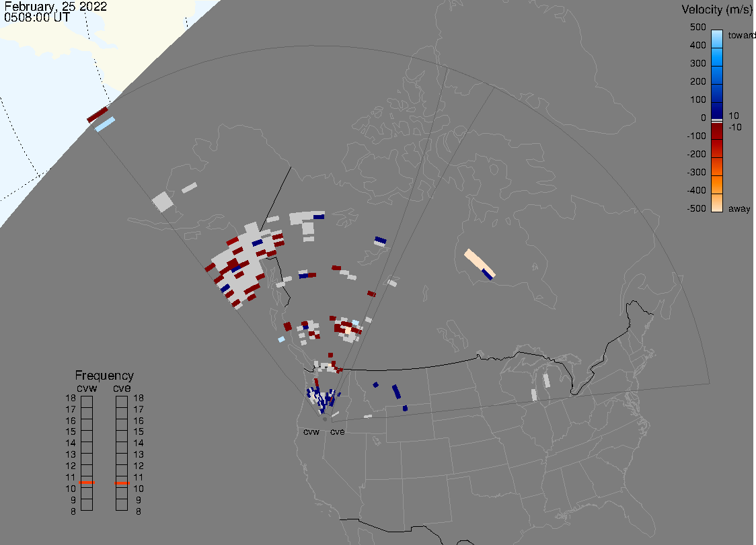This screenshot has height=545, width=756.
Task: Select 18 on the cve frequency scale
Action: (x=139, y=398)
